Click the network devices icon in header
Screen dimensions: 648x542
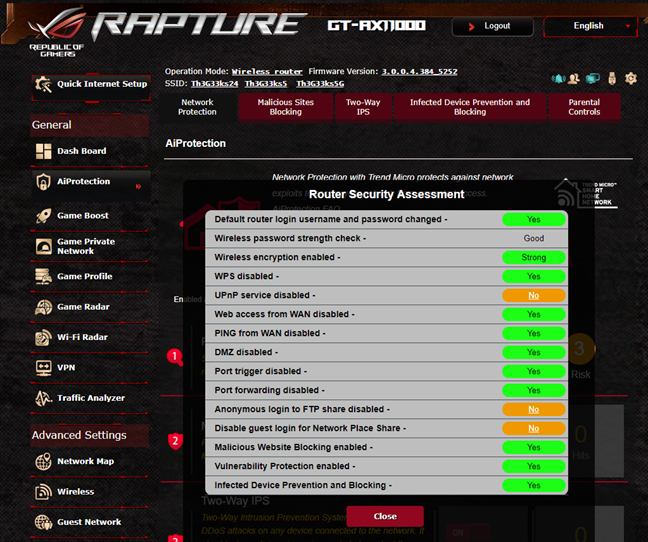[593, 78]
